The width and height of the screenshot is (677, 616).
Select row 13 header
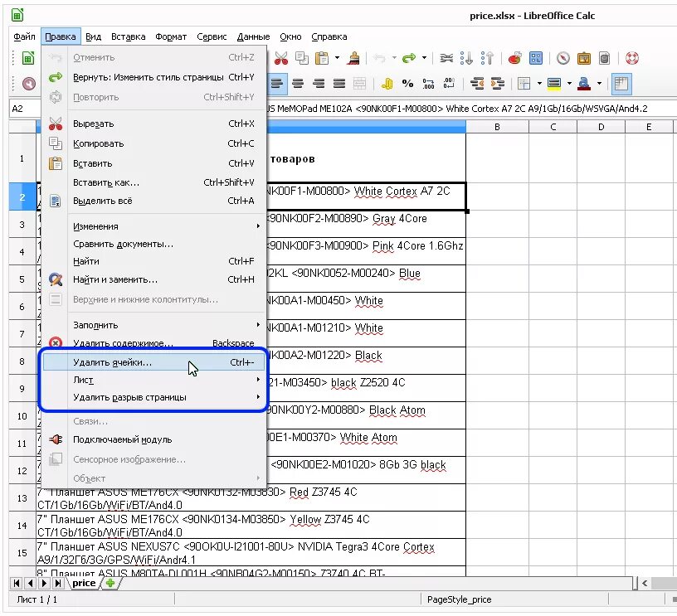[x=22, y=498]
